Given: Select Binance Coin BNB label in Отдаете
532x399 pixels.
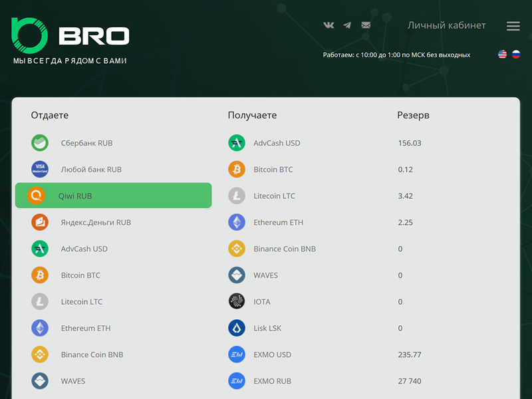Looking at the screenshot, I should point(92,355).
